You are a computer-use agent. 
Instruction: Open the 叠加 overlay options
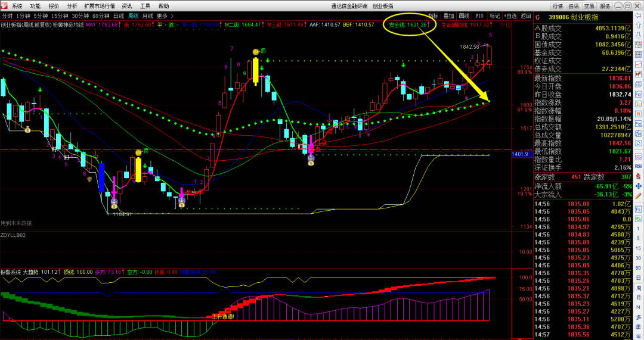point(448,16)
